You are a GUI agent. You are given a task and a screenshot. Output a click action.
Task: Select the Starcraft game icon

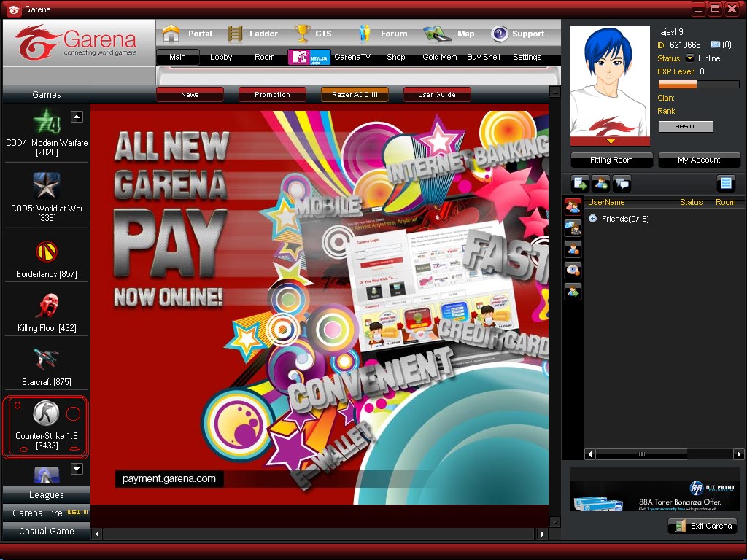coord(46,359)
